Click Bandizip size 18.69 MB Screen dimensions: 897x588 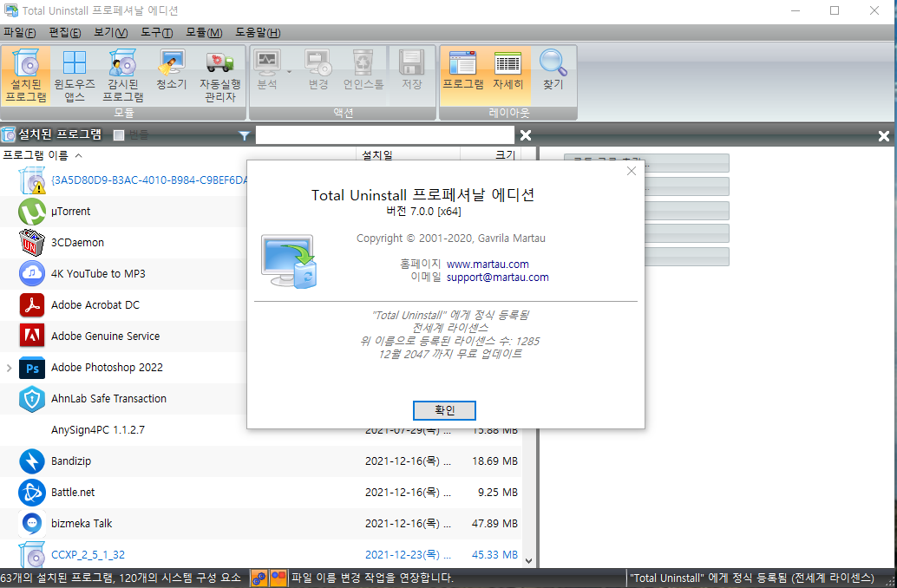(494, 461)
